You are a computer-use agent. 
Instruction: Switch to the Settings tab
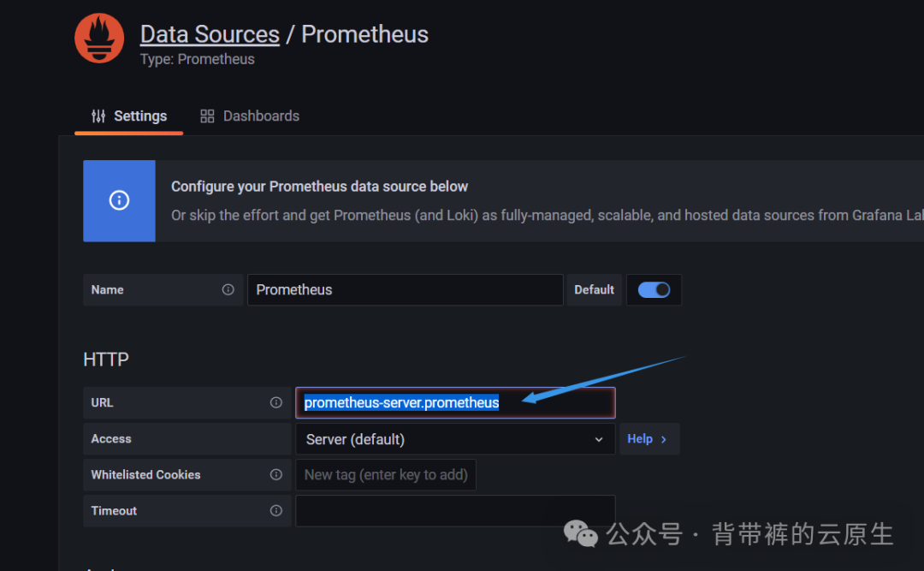tap(129, 116)
